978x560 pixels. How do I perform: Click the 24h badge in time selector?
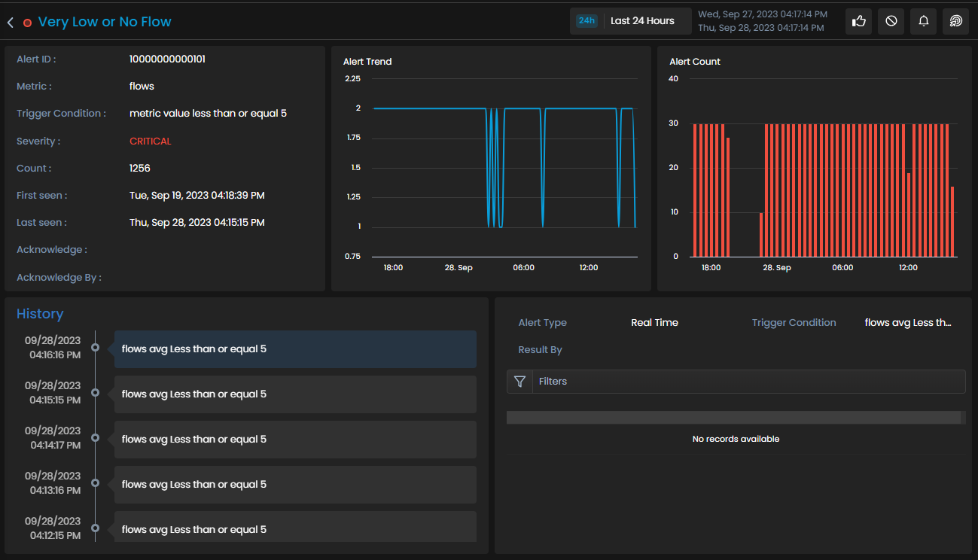(586, 21)
